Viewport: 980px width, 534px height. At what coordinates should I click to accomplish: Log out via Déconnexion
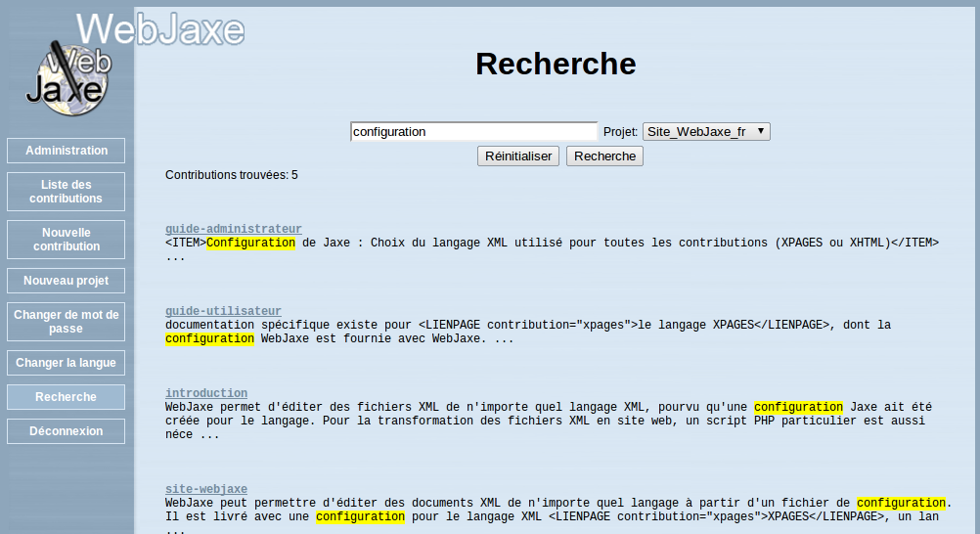pyautogui.click(x=67, y=431)
